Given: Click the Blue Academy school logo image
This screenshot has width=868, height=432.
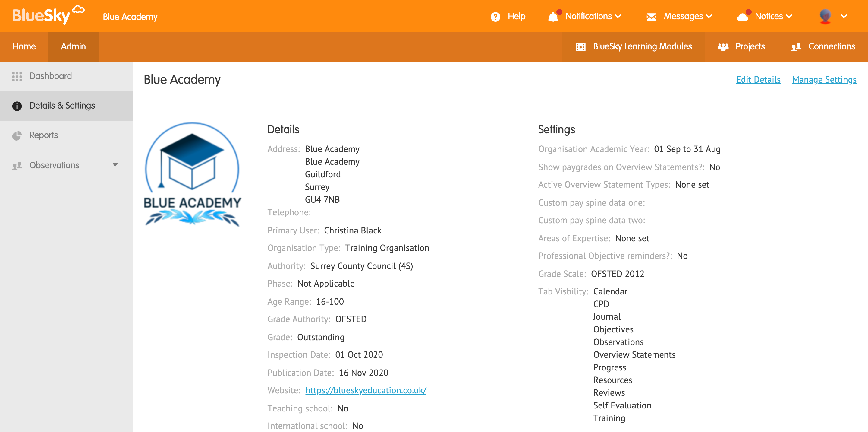Looking at the screenshot, I should [x=192, y=174].
